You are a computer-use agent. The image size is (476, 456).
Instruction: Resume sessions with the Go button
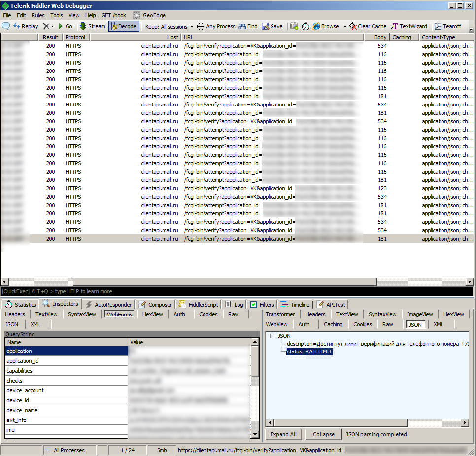pyautogui.click(x=65, y=26)
